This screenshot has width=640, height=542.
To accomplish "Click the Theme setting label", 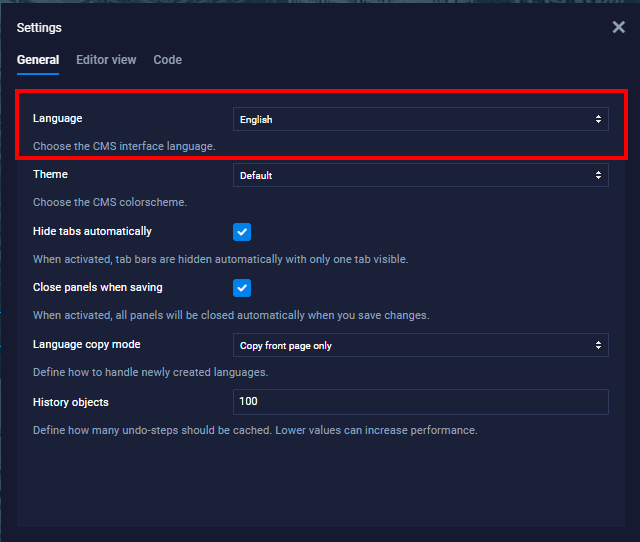I will tap(50, 174).
